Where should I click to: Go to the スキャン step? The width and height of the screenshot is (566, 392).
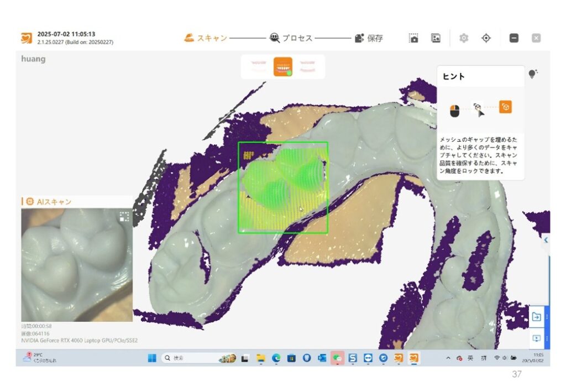coord(206,38)
